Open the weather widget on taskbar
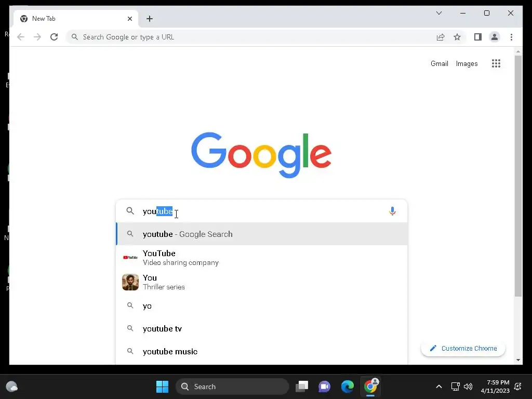 pyautogui.click(x=11, y=387)
